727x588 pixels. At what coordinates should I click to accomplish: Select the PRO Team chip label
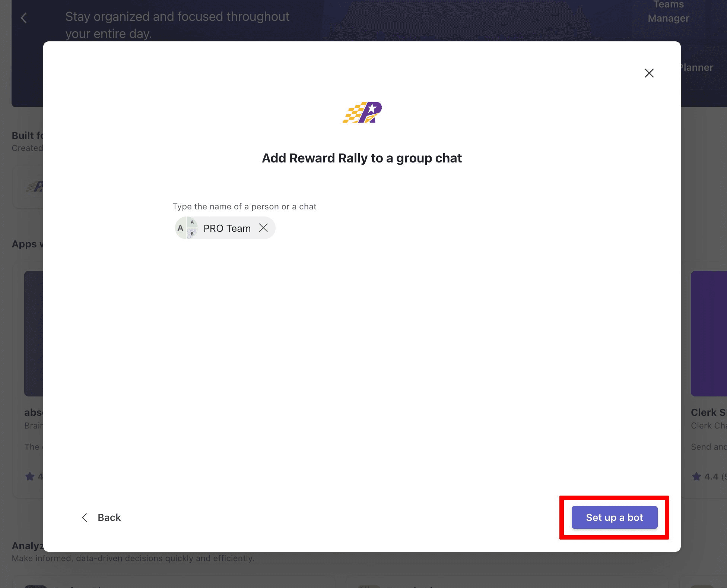click(x=227, y=228)
